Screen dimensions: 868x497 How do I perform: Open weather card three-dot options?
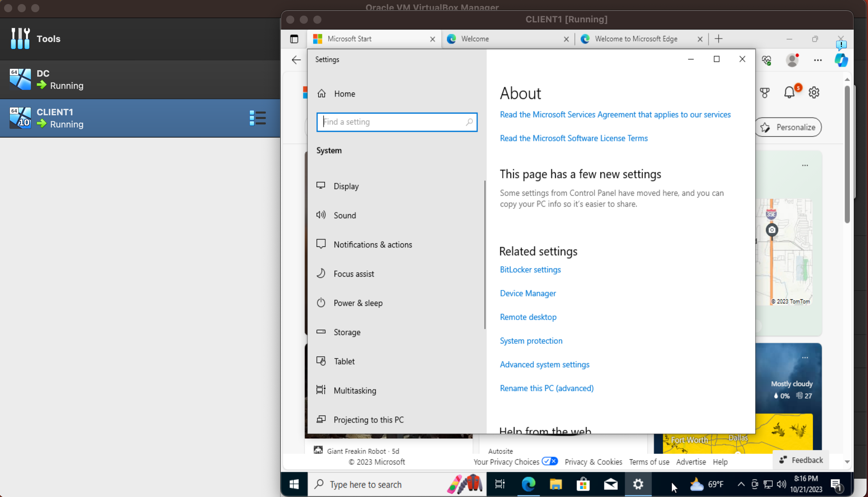805,357
